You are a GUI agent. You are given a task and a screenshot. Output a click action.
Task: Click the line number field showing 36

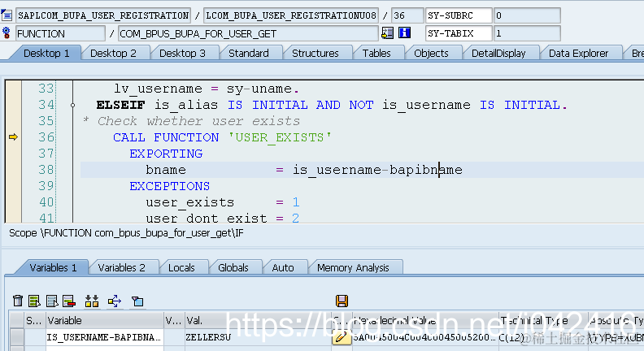click(407, 15)
